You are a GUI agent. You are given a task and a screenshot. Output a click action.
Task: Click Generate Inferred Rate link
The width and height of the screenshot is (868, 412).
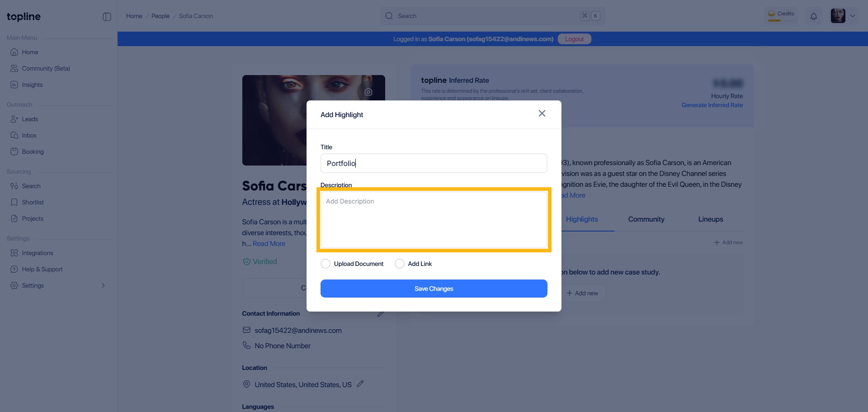click(712, 105)
